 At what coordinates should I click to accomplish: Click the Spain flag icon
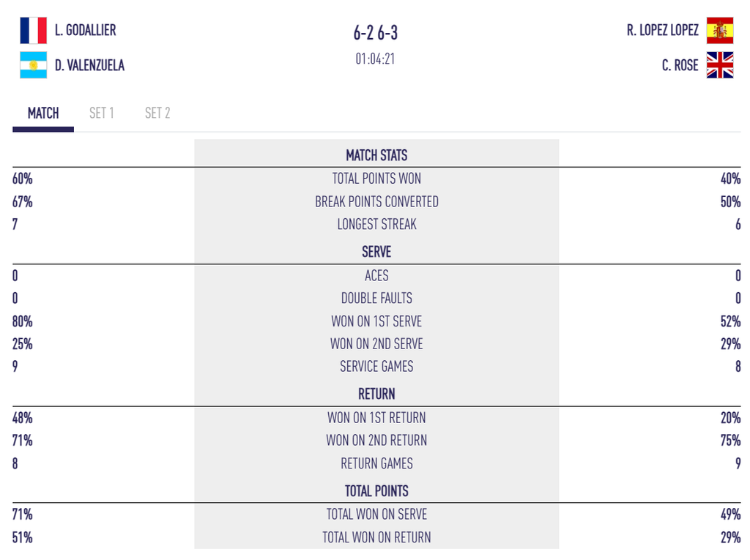coord(720,31)
